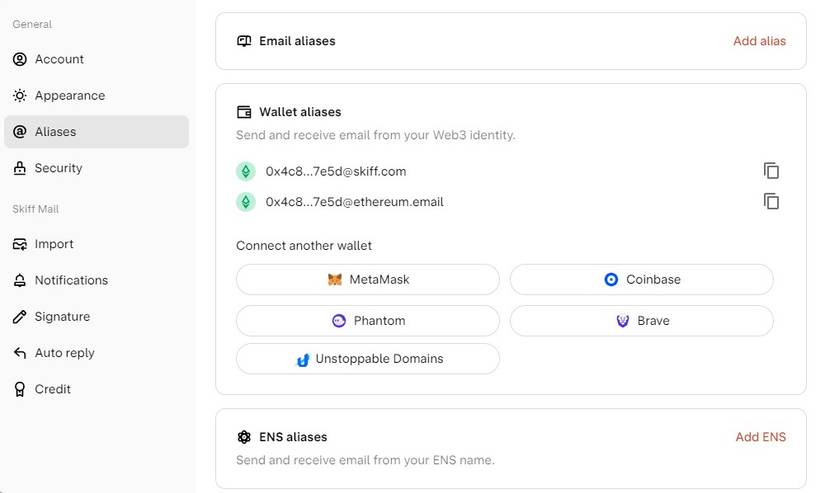Connect a MetaMask wallet
This screenshot has width=825, height=493.
(368, 279)
